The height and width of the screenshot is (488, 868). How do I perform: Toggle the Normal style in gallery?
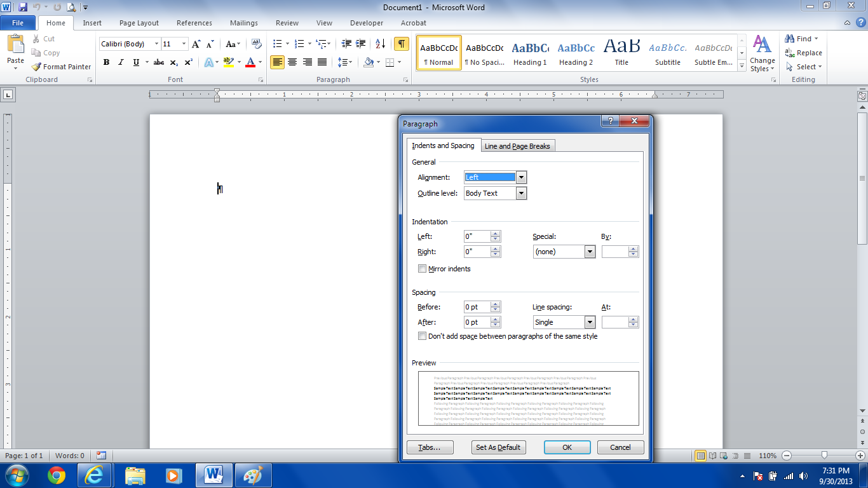click(438, 53)
